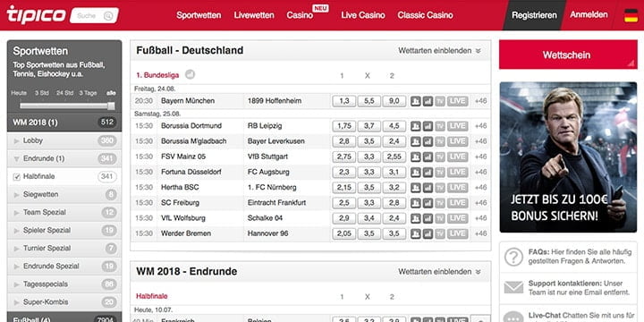Open table standings icon for Borussia Dortmund match
This screenshot has width=644, height=322.
point(416,126)
